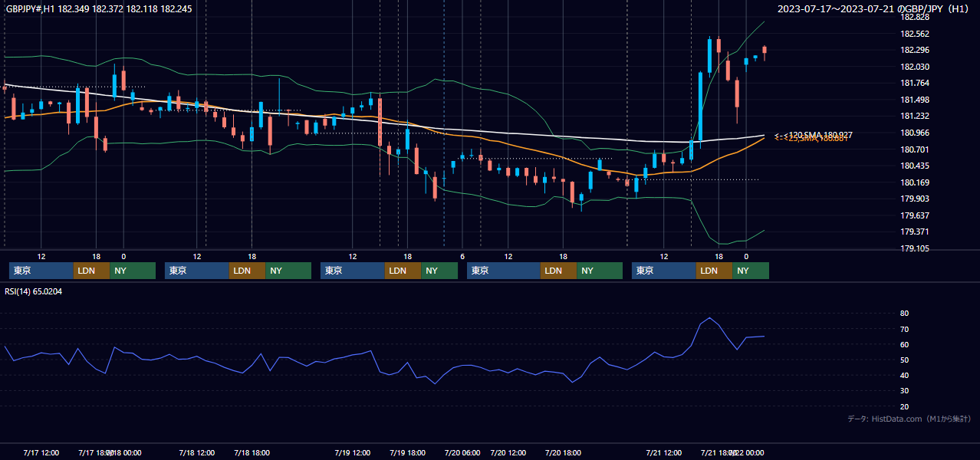
Task: Select price axis label 180.966
Action: pos(916,133)
